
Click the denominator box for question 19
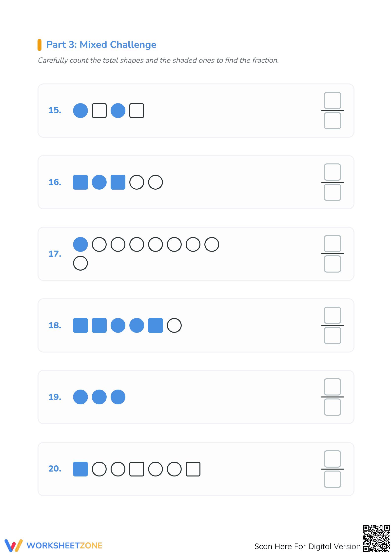(x=332, y=407)
